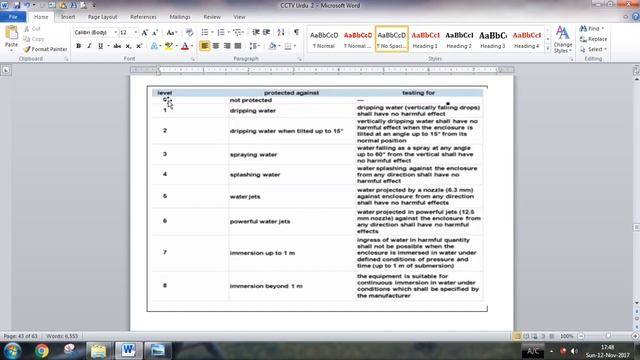Open the Find dropdown arrow
The width and height of the screenshot is (640, 360).
coord(603,29)
